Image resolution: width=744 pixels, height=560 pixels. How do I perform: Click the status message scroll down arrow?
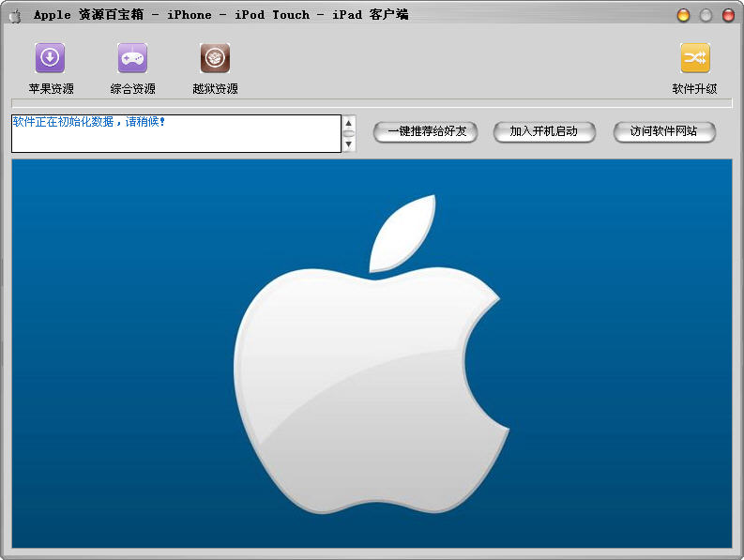[349, 144]
